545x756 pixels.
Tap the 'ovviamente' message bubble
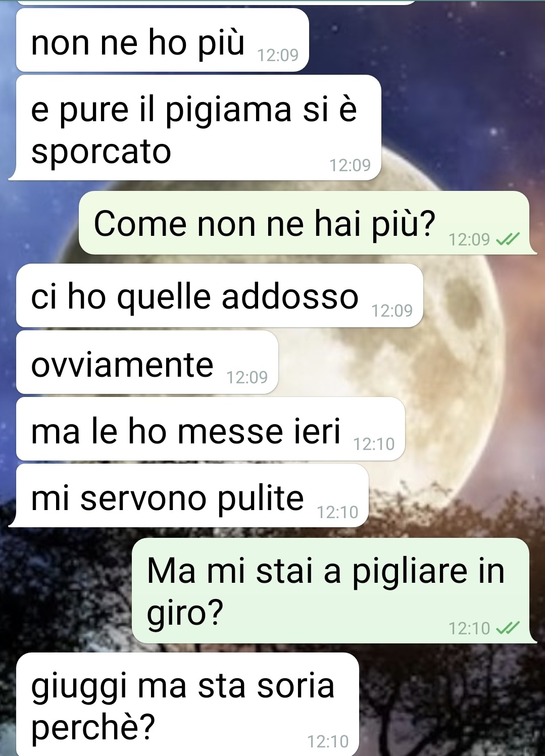[x=147, y=363]
